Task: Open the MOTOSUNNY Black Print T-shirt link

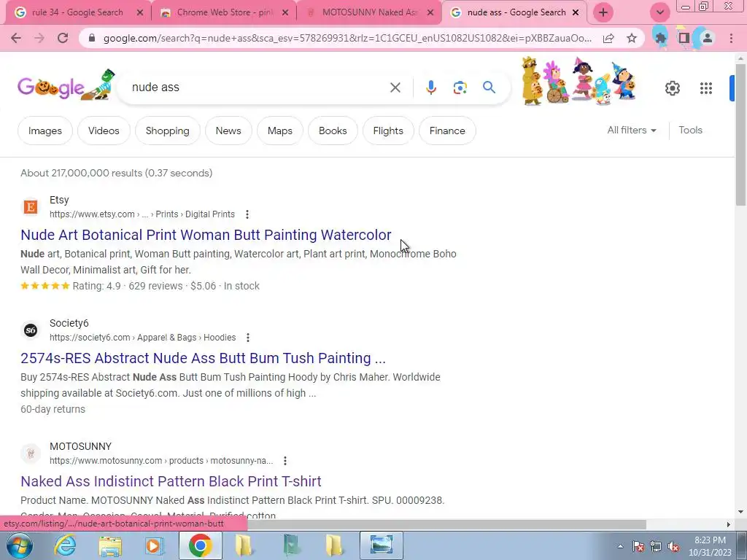Action: pos(171,481)
